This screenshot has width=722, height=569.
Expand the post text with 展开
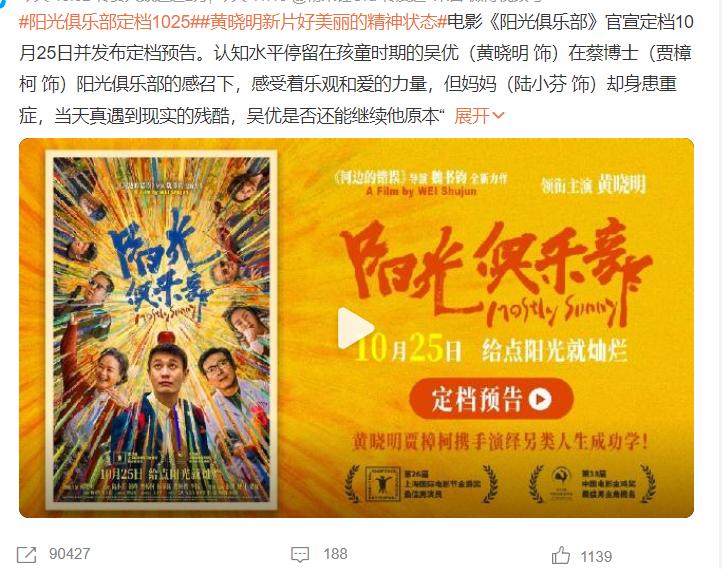point(472,116)
